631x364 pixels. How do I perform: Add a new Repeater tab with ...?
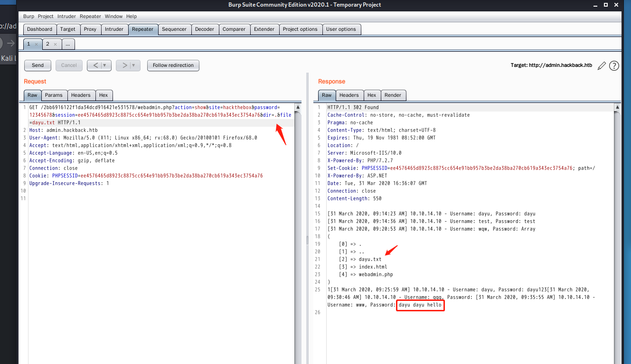[x=68, y=44]
